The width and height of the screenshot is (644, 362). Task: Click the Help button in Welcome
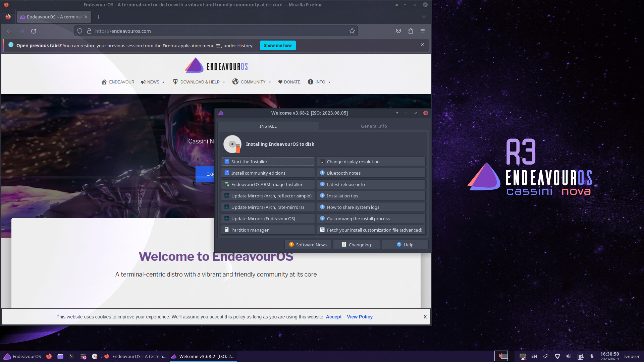click(x=405, y=245)
